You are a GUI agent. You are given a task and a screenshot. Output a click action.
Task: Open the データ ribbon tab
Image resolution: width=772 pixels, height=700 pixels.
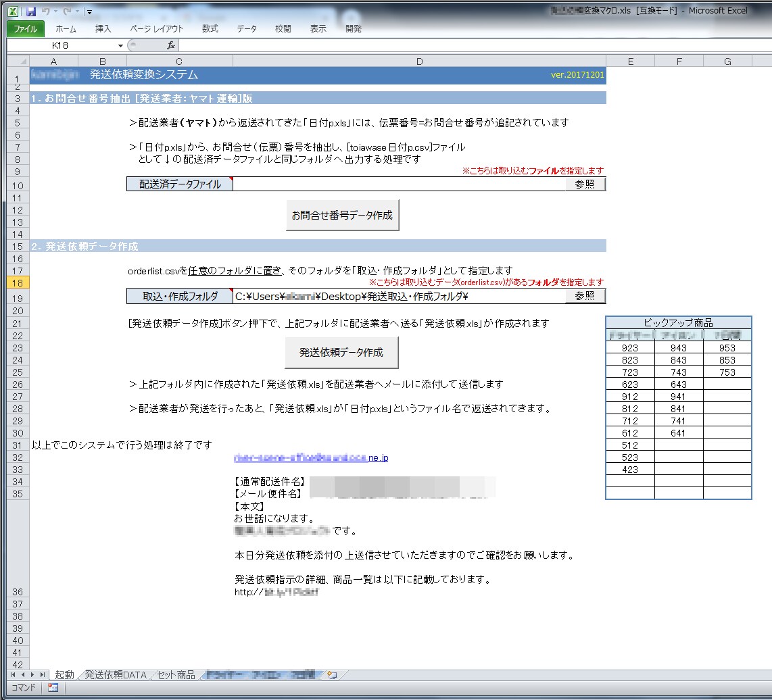point(247,29)
